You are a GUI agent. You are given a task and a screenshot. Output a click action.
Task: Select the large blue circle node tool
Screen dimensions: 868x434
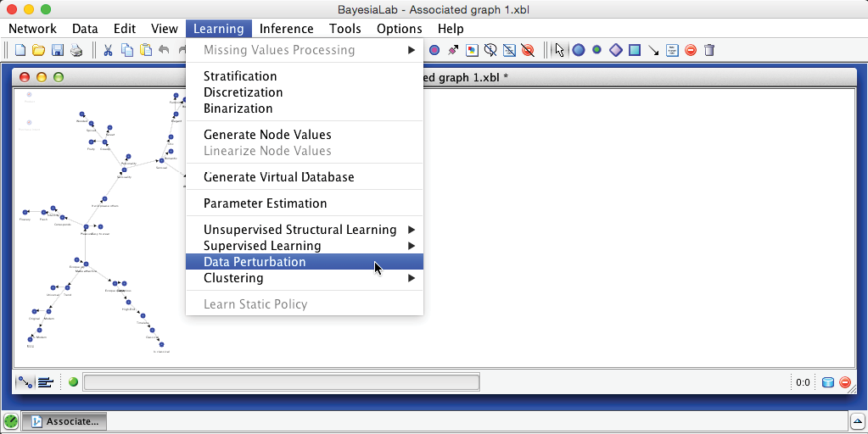tap(579, 50)
